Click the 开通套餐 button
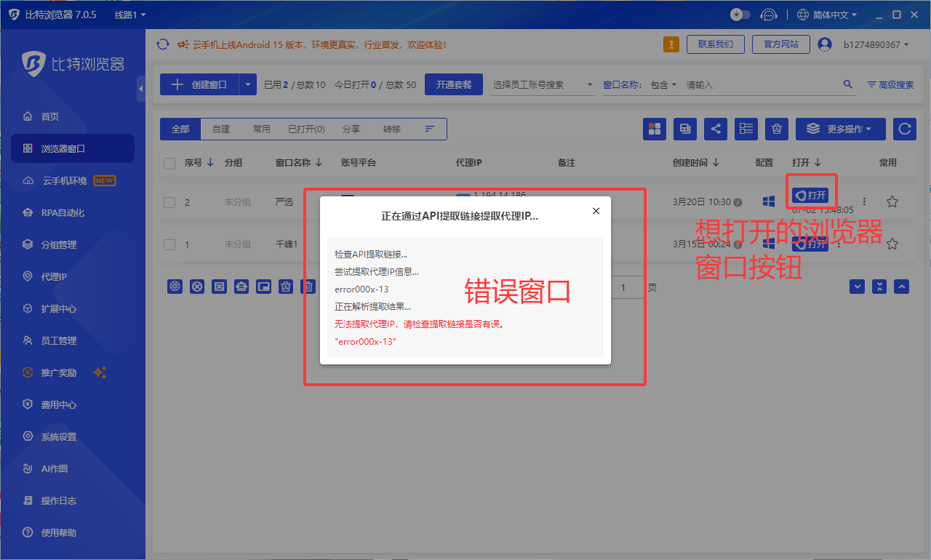This screenshot has width=931, height=560. pyautogui.click(x=454, y=84)
